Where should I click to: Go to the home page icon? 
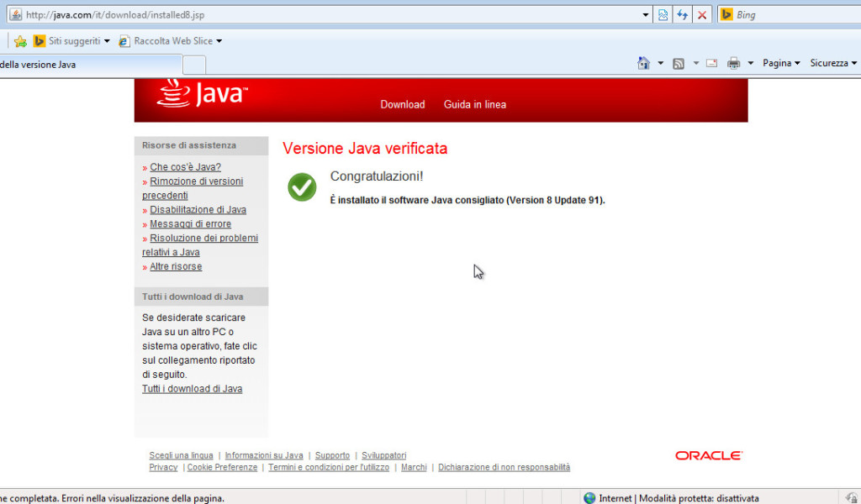(643, 63)
